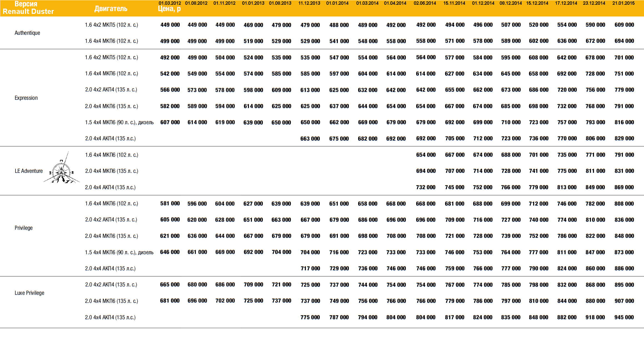Click the 'Luxe Privilege' version label

29,293
